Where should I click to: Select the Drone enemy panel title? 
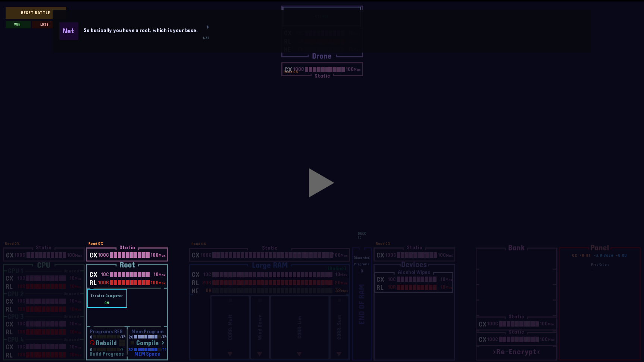pos(322,56)
